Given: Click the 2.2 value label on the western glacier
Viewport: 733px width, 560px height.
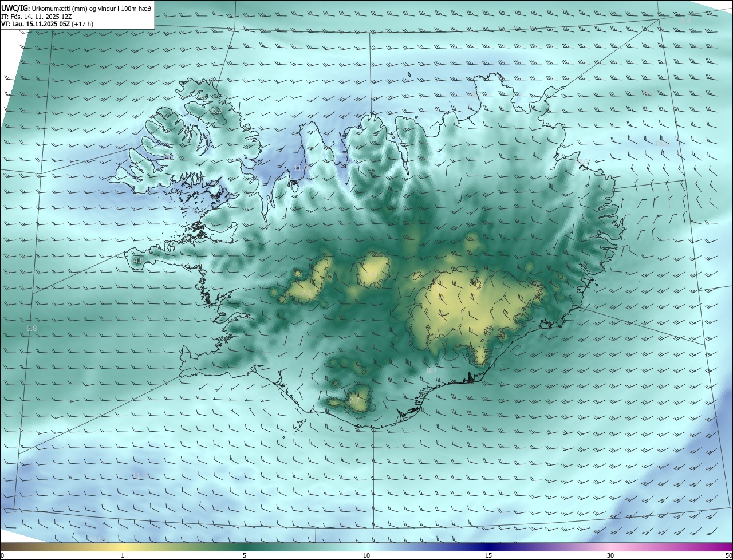Looking at the screenshot, I should tap(306, 294).
